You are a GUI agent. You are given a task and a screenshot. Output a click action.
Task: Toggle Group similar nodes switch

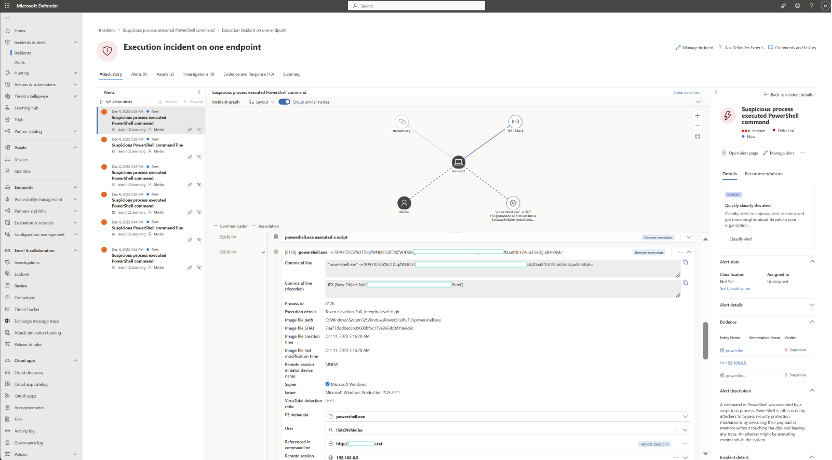click(284, 102)
